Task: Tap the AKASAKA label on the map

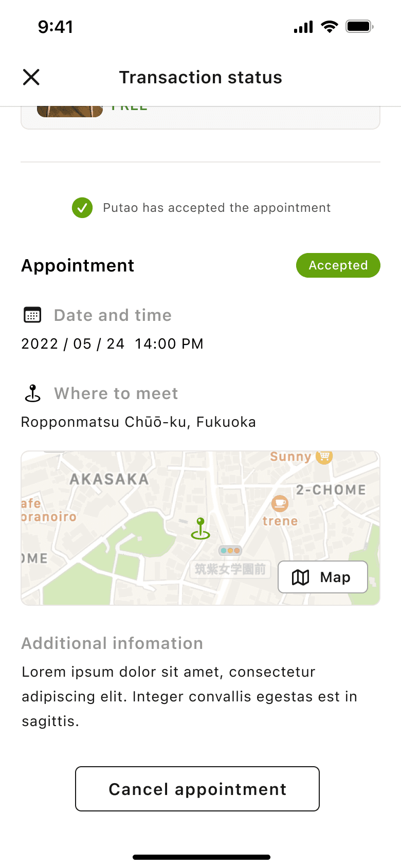Action: click(109, 479)
